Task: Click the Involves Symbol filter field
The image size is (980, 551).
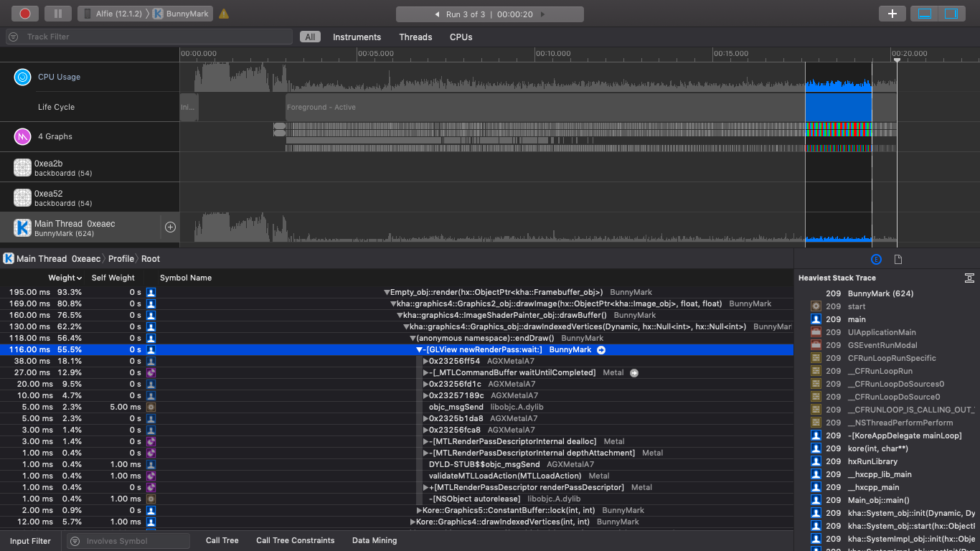Action: tap(129, 541)
